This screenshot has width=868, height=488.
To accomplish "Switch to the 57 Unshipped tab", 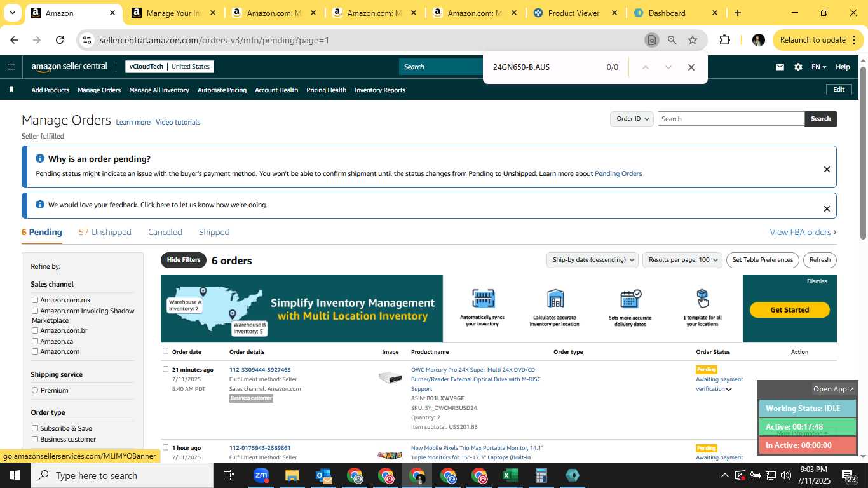I will coord(105,233).
